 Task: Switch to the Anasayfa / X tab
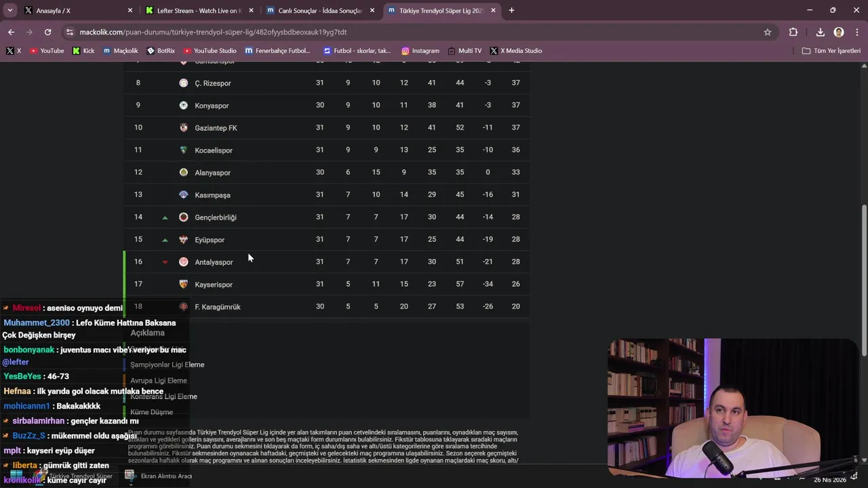[x=79, y=11]
